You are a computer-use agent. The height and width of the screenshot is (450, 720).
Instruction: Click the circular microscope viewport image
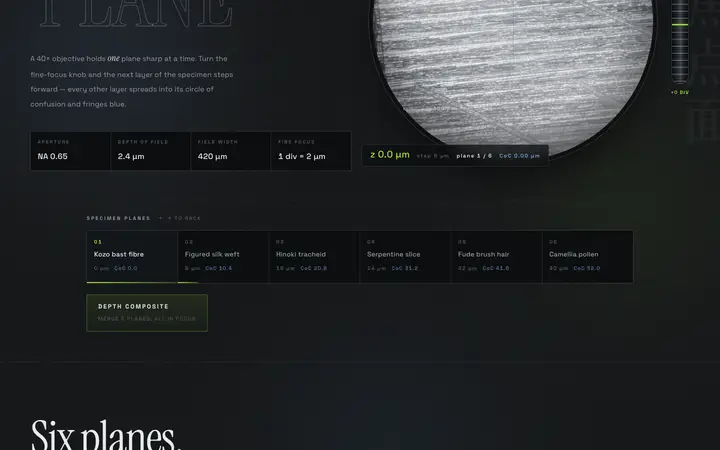click(x=513, y=69)
